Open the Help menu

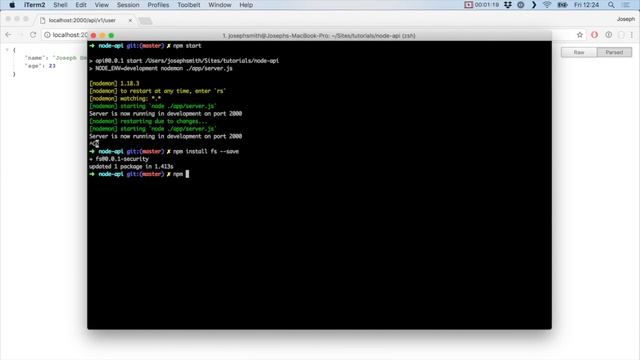(246, 5)
